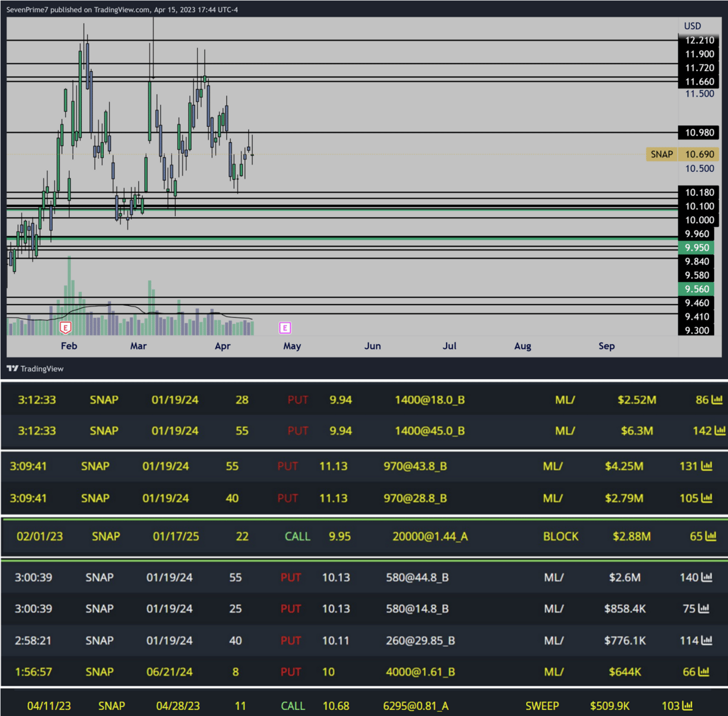Viewport: 728px width, 716px height.
Task: Select the 580@14.8_B trade cell
Action: click(417, 609)
